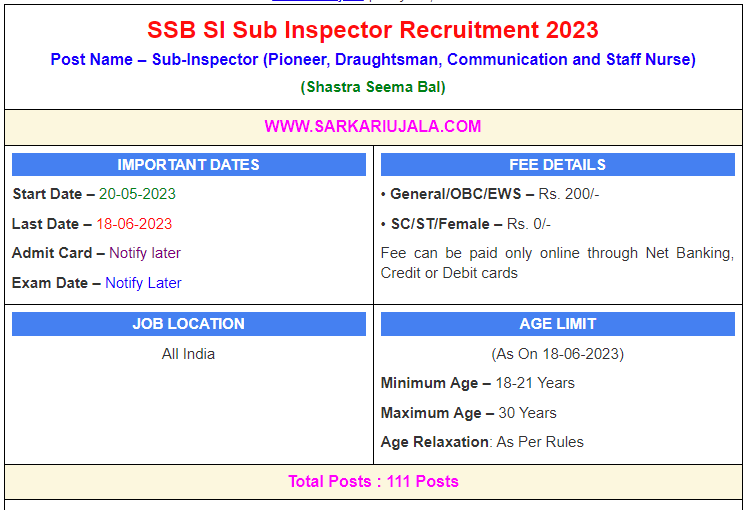The width and height of the screenshot is (748, 510).
Task: Click the General/OBC/EWS fee Rs. 200 line
Action: click(490, 194)
